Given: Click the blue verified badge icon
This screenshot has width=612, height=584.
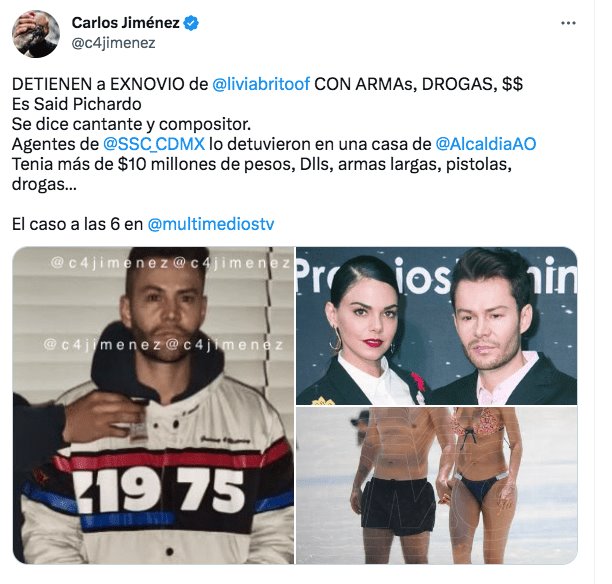Looking at the screenshot, I should tap(191, 23).
